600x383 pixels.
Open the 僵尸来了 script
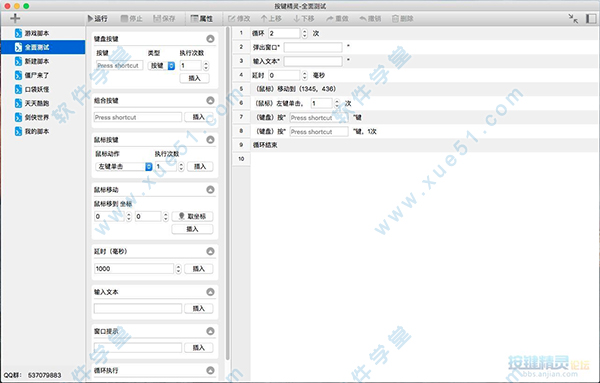43,75
